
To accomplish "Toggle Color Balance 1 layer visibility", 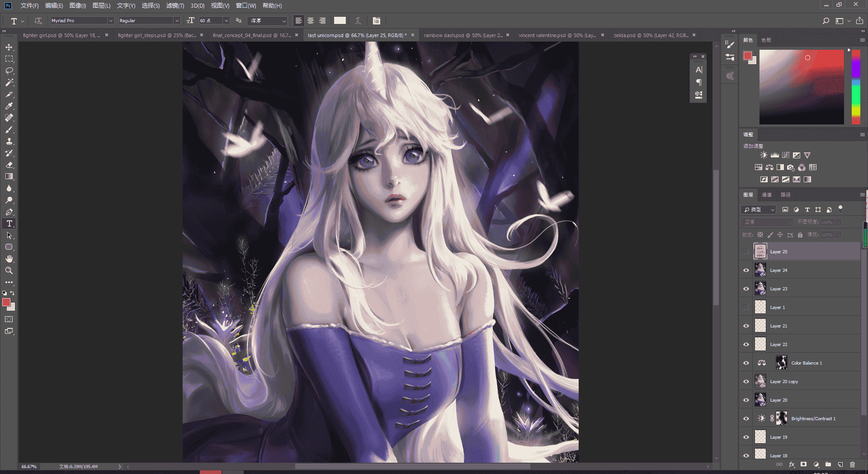I will 746,363.
